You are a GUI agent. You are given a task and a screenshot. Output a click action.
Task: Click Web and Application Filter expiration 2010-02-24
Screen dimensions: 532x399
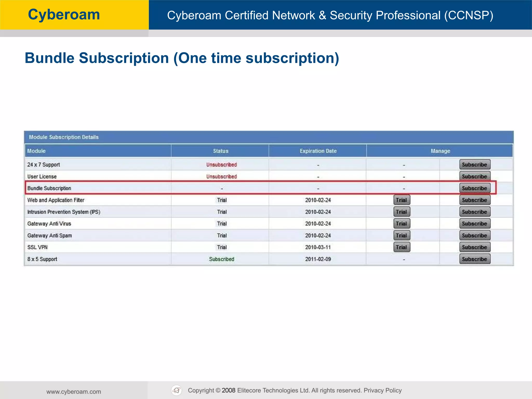point(318,200)
